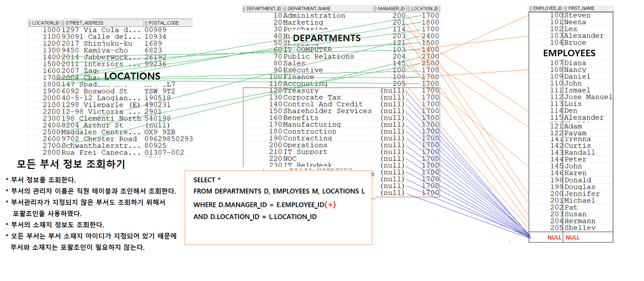Select employee 'Jose Manuel'
The width and height of the screenshot is (644, 281).
[x=588, y=97]
